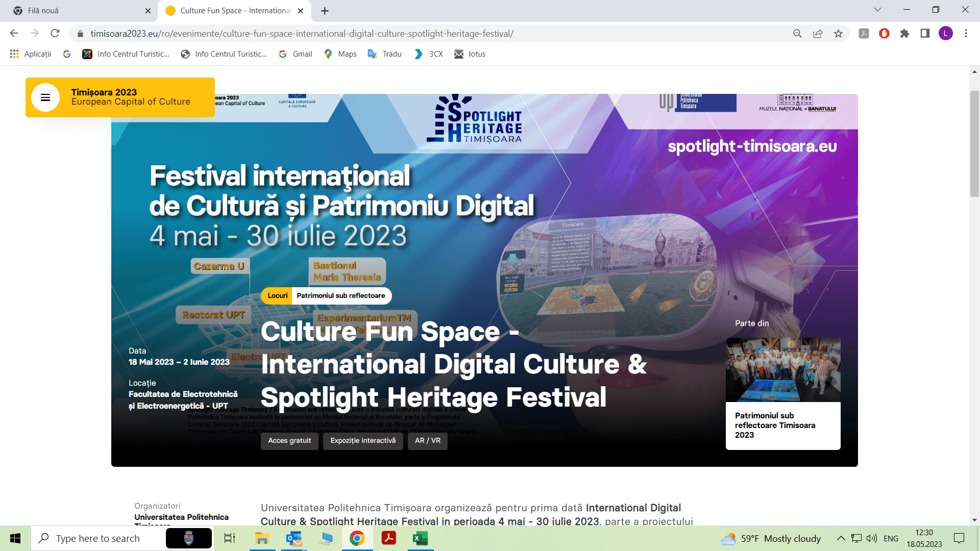Click the Timișoara 2023 European Capital logo text
The height and width of the screenshot is (551, 980).
(x=131, y=97)
